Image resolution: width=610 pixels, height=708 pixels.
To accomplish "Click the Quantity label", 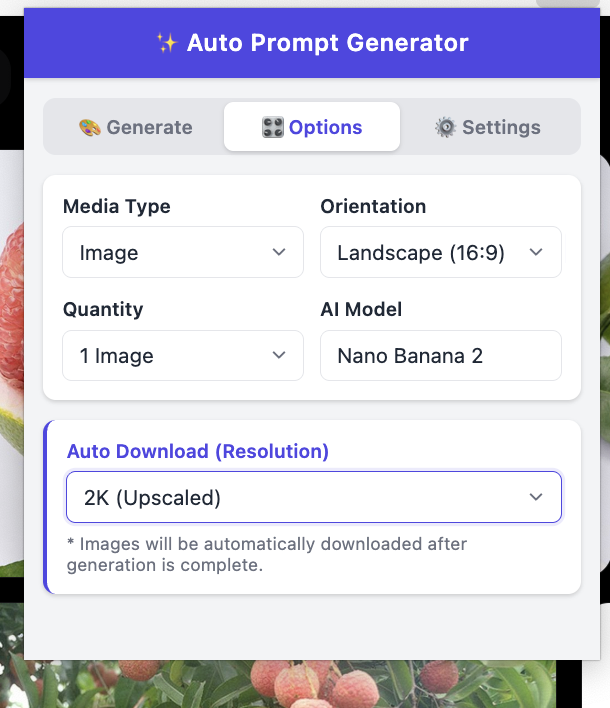I will click(x=103, y=310).
